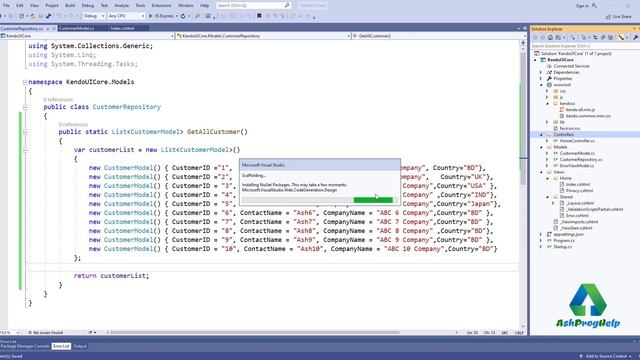Open the Extensions menu
640x360 pixels.
(x=161, y=6)
